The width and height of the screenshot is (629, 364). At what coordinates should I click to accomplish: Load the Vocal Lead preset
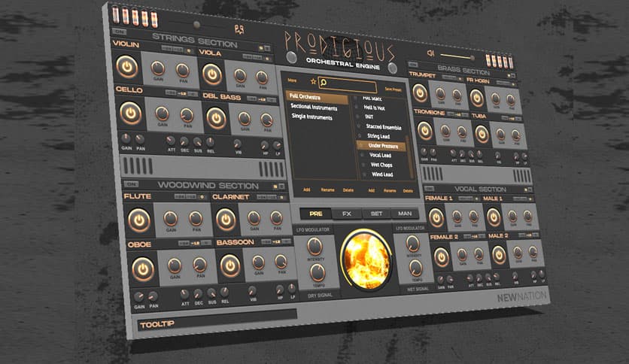[380, 155]
